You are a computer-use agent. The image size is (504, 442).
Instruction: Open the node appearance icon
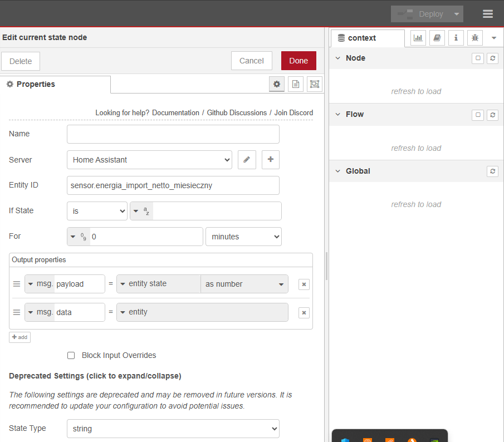(x=315, y=84)
